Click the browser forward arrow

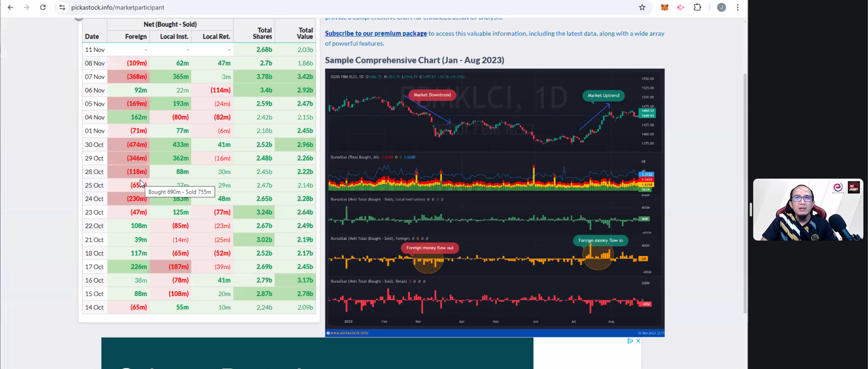(x=27, y=7)
